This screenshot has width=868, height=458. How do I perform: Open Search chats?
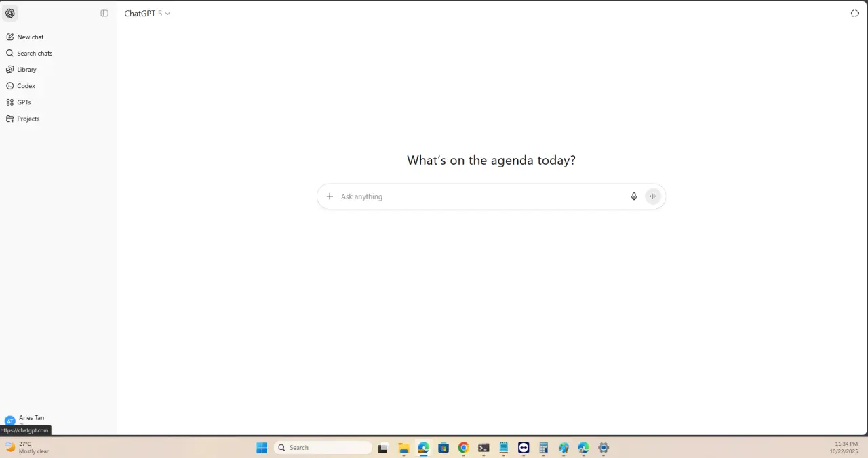pyautogui.click(x=35, y=54)
